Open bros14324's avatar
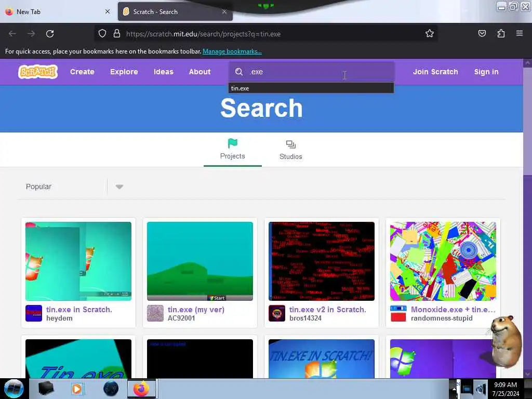This screenshot has height=399, width=532. click(277, 313)
